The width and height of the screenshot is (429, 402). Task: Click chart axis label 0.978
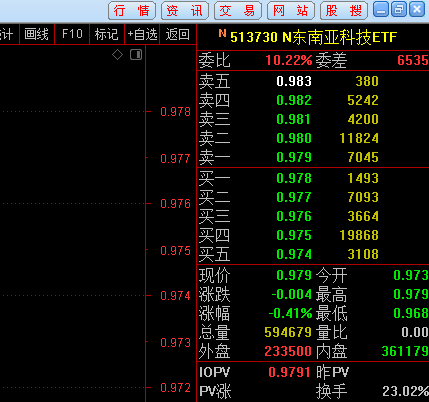pyautogui.click(x=175, y=112)
